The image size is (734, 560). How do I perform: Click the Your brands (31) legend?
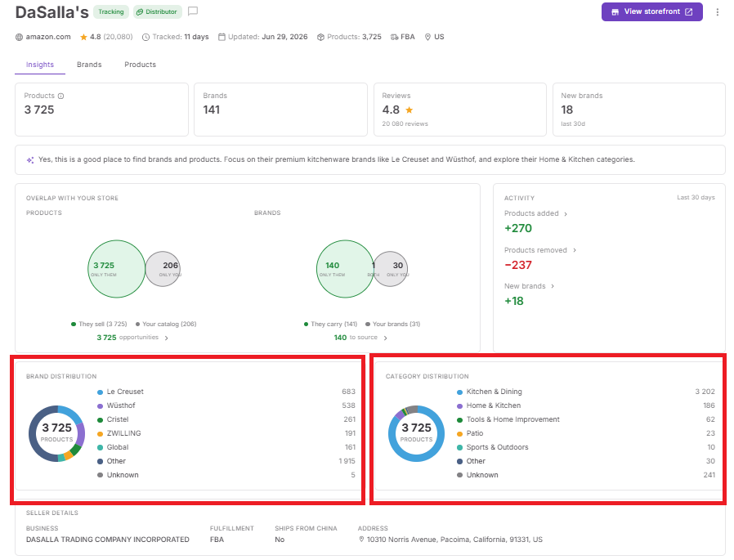(392, 324)
